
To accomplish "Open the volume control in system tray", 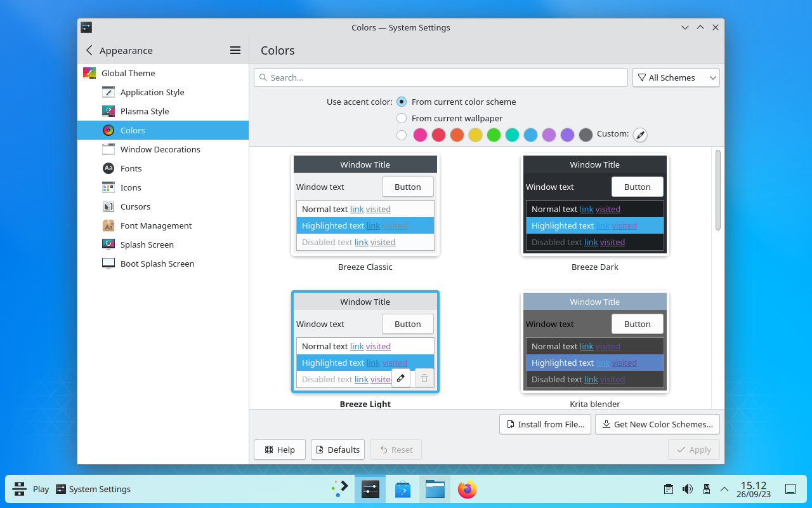I will 687,489.
